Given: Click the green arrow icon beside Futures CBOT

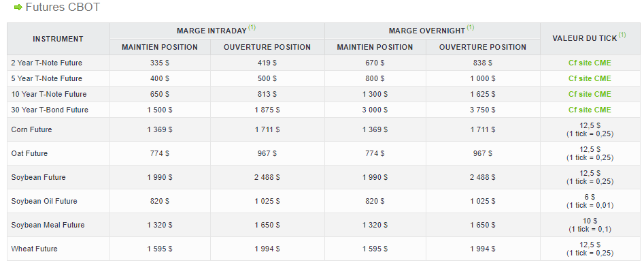Looking at the screenshot, I should tap(18, 7).
